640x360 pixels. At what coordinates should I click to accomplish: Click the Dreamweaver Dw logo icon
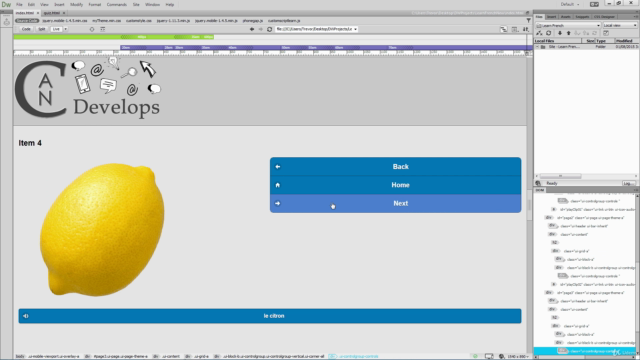tap(7, 4)
